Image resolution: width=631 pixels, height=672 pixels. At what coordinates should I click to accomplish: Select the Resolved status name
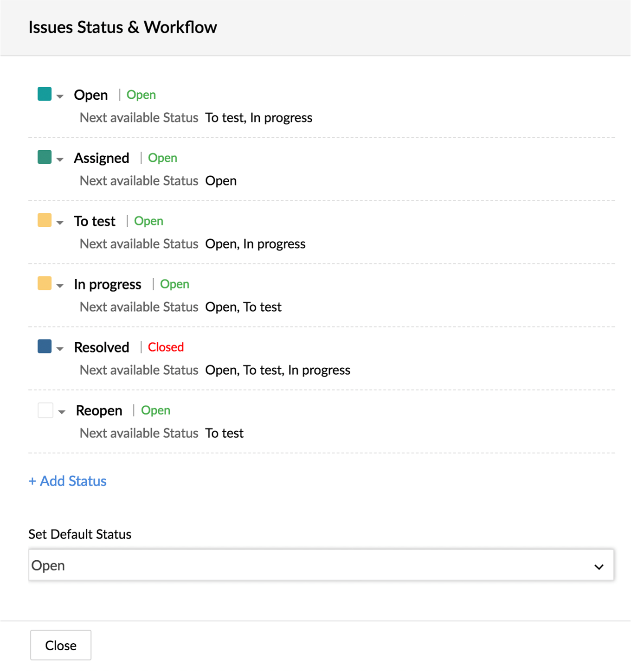[102, 347]
